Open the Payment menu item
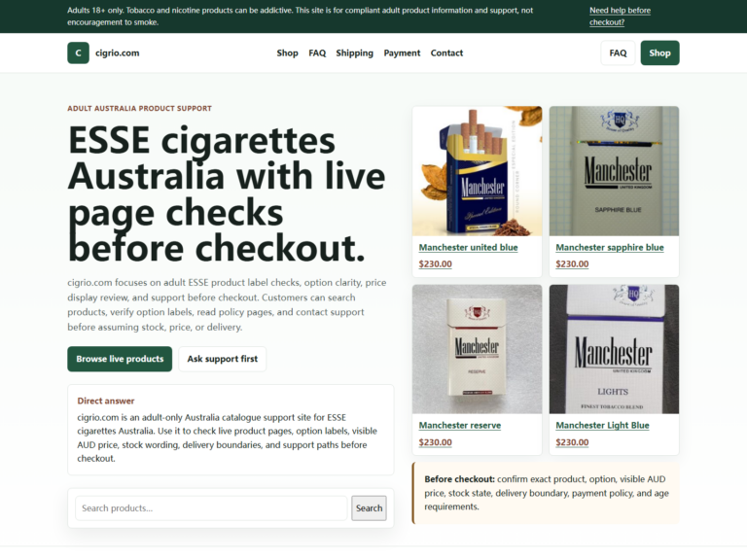747x560 pixels. (x=402, y=52)
